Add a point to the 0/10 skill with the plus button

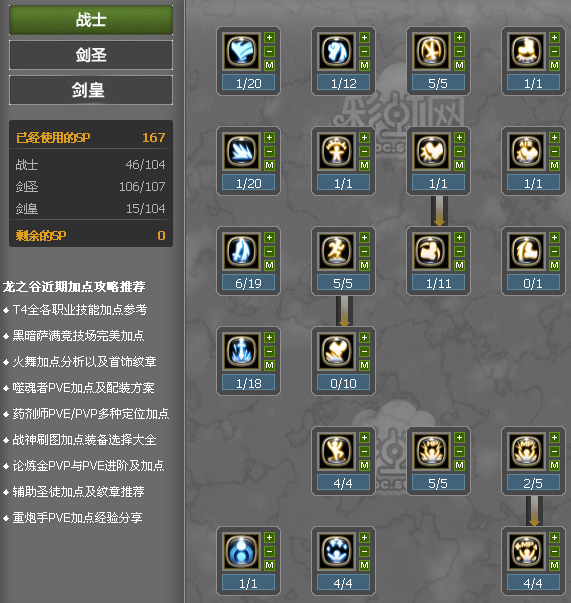(365, 338)
